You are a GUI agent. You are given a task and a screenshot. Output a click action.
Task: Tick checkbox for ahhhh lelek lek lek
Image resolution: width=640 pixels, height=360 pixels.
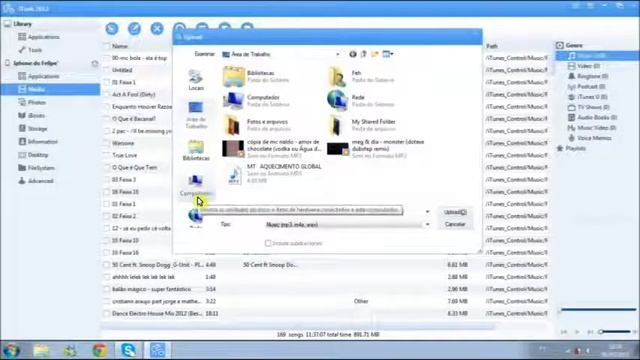(107, 277)
